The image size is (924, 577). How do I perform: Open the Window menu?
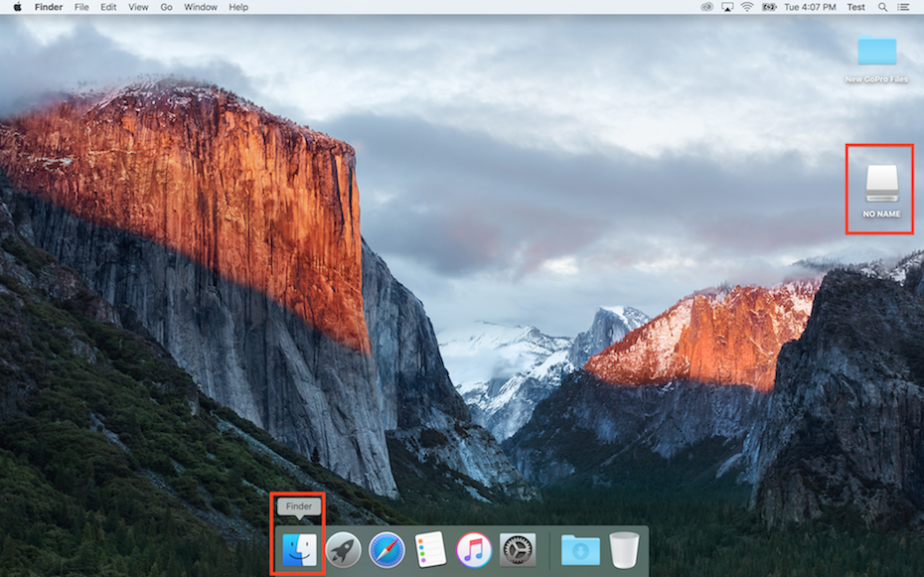(201, 7)
